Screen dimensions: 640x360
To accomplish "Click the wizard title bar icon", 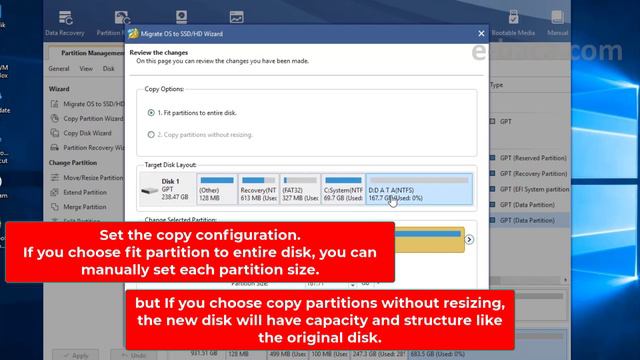I will click(x=133, y=33).
